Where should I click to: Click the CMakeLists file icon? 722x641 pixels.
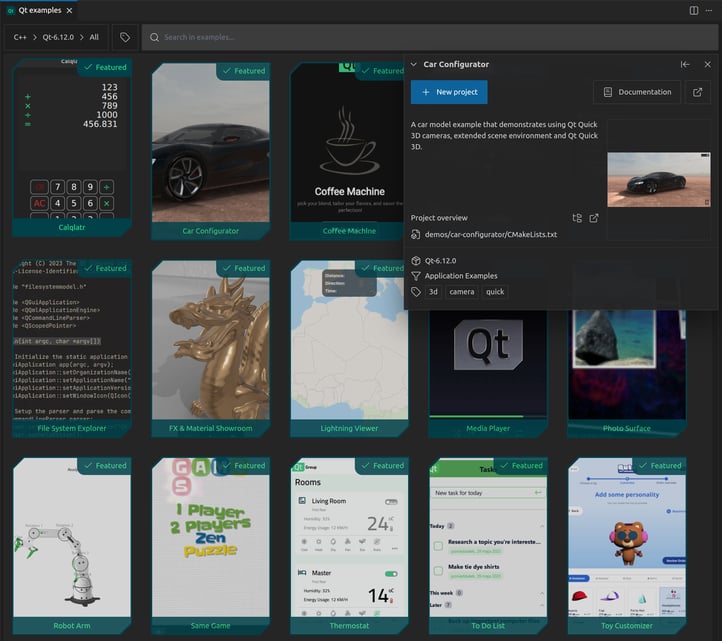point(415,234)
